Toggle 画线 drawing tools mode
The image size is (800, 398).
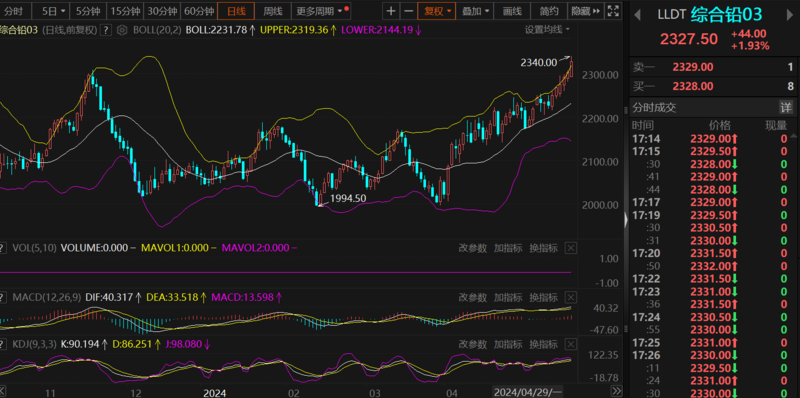(512, 11)
